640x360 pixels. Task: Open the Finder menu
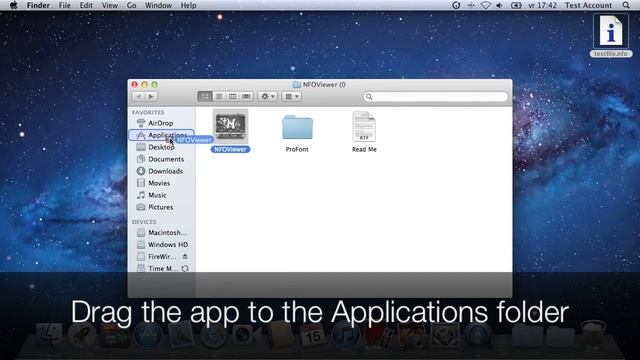(x=38, y=5)
